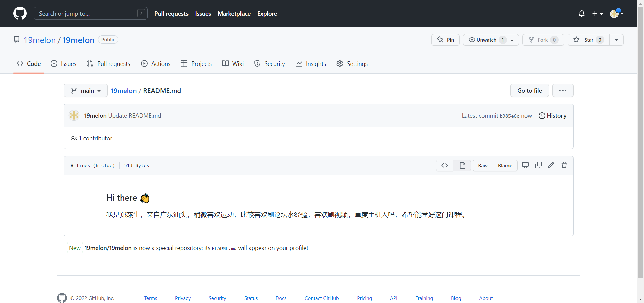Open user avatar account menu
The width and height of the screenshot is (644, 303).
[616, 13]
